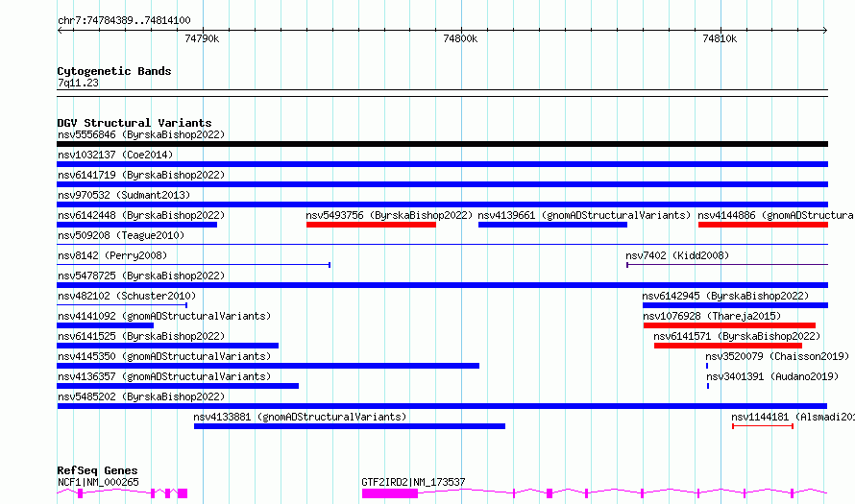This screenshot has height=504, width=855.
Task: Select the red nsv5493756 variant bar
Action: pos(371,225)
